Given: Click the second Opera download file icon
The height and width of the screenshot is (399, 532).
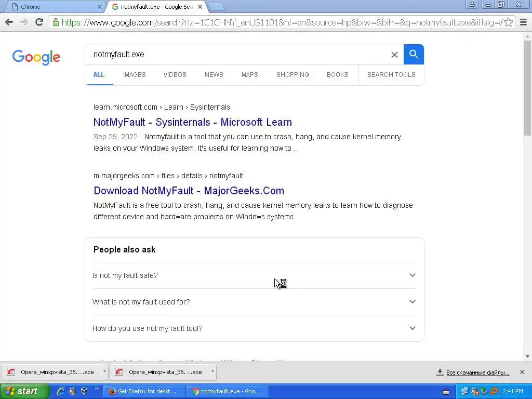Looking at the screenshot, I should pos(119,372).
